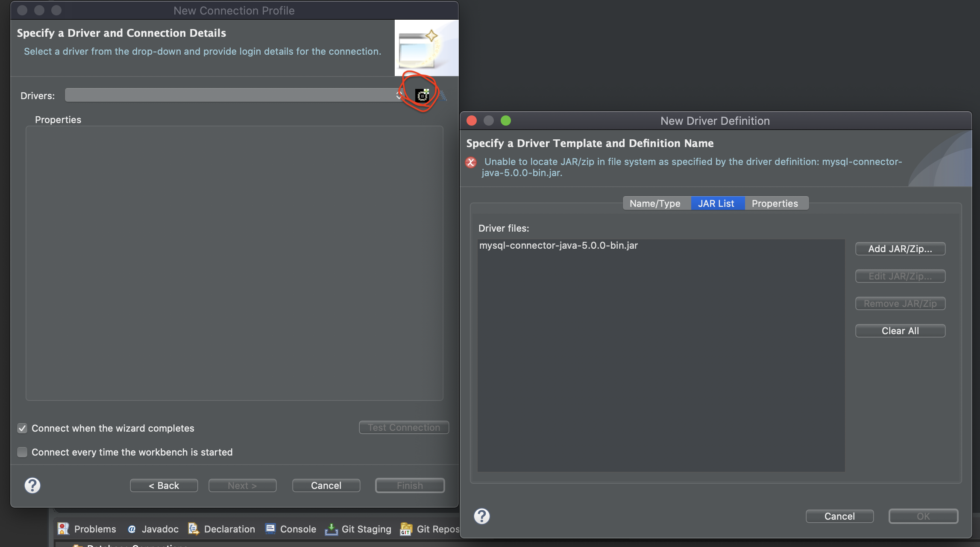The image size is (980, 547).
Task: Select mysql-connector-java-5.0.0-bin.jar in driver files
Action: [558, 245]
